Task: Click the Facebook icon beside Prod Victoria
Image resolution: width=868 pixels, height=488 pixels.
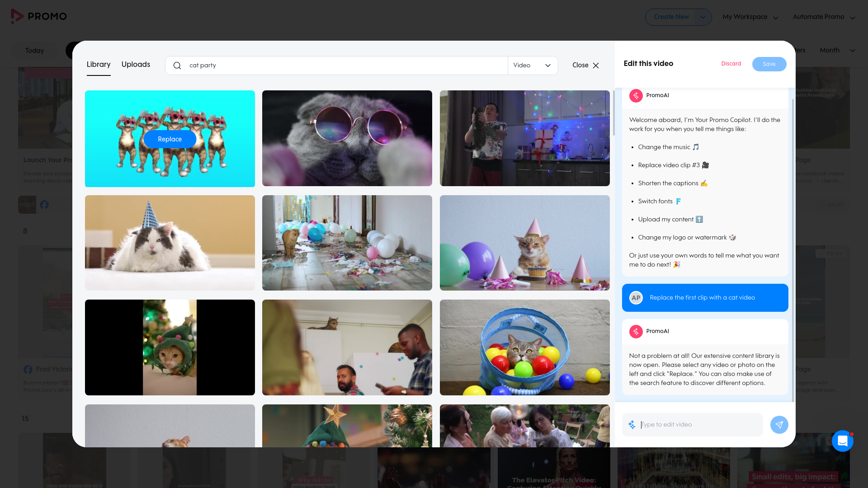Action: pos(28,370)
